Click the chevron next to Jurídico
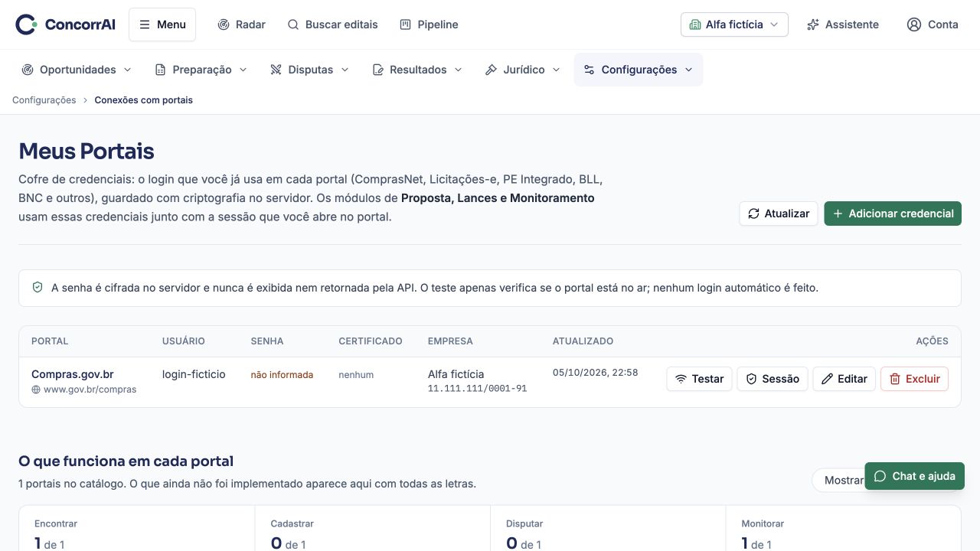Viewport: 980px width, 551px height. (x=556, y=70)
